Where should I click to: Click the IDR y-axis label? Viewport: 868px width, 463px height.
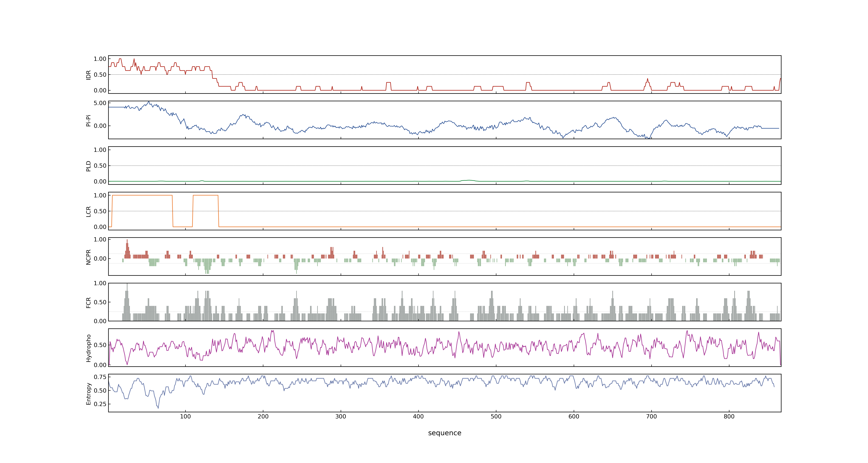88,75
